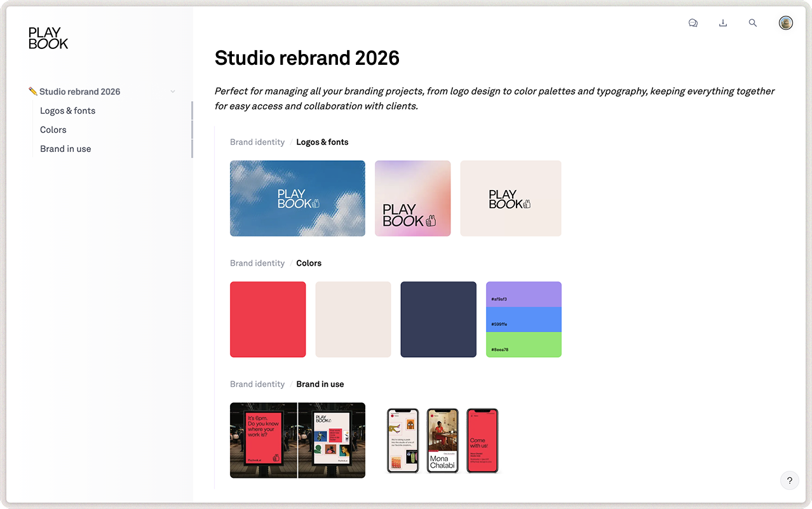Click the Logos & fonts breadcrumb link
812x509 pixels.
(x=322, y=142)
